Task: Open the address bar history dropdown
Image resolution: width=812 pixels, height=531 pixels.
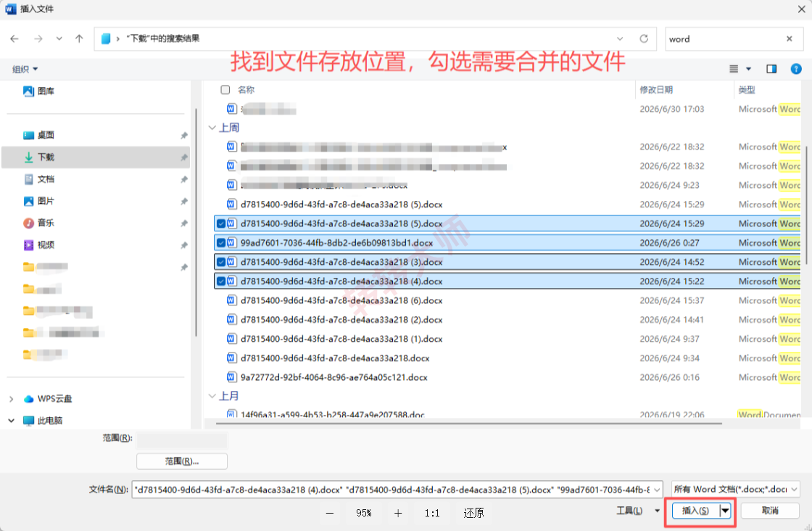Action: click(x=620, y=39)
